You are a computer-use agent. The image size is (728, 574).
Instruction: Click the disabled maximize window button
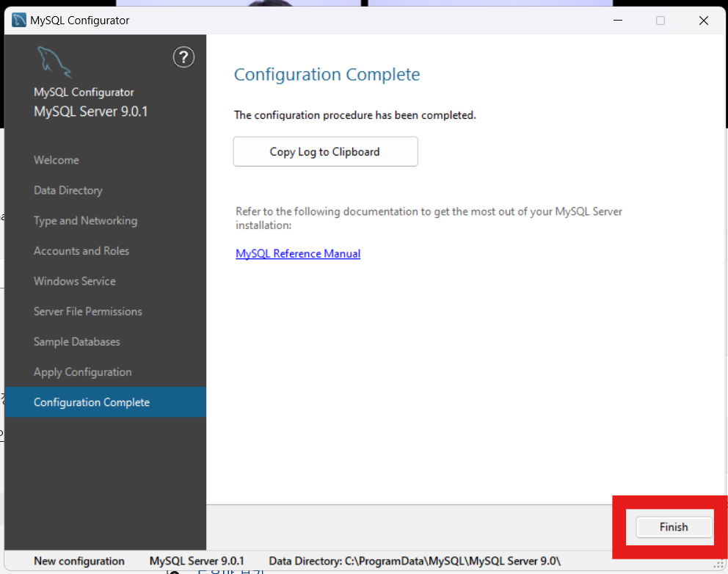[660, 21]
